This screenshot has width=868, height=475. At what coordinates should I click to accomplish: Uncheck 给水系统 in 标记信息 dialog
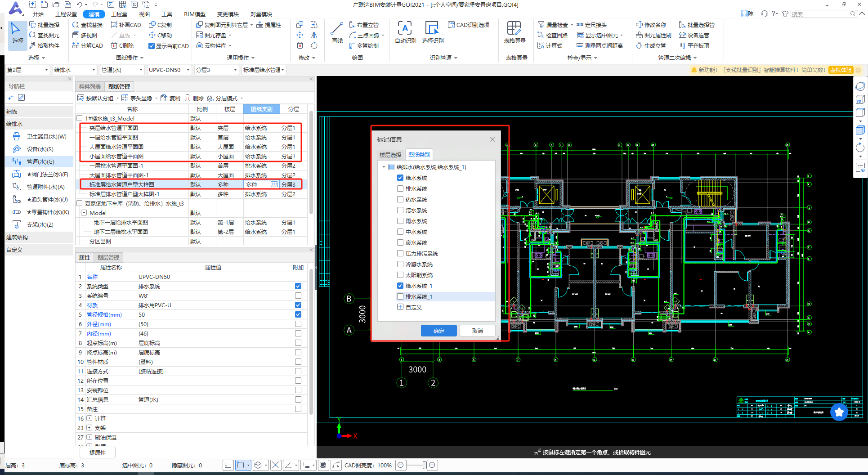pyautogui.click(x=400, y=178)
